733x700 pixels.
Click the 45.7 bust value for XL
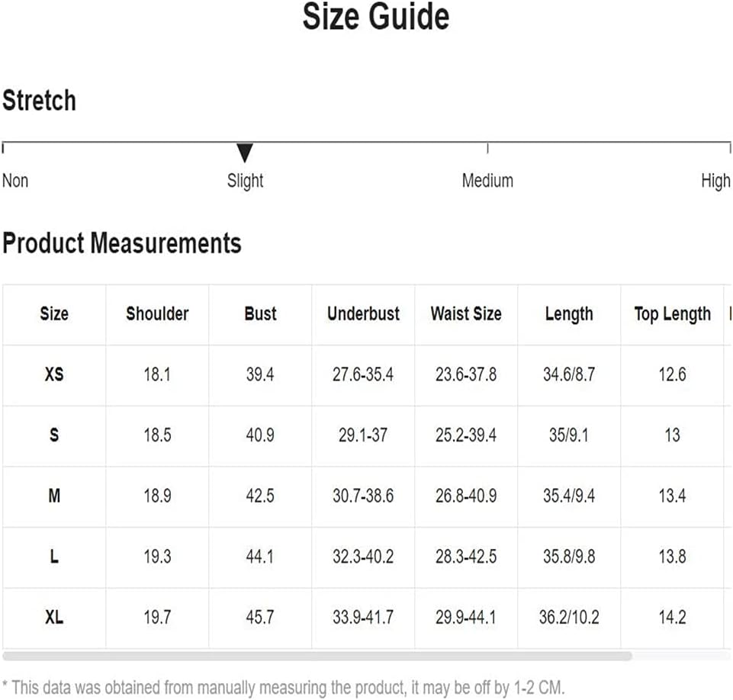click(260, 618)
